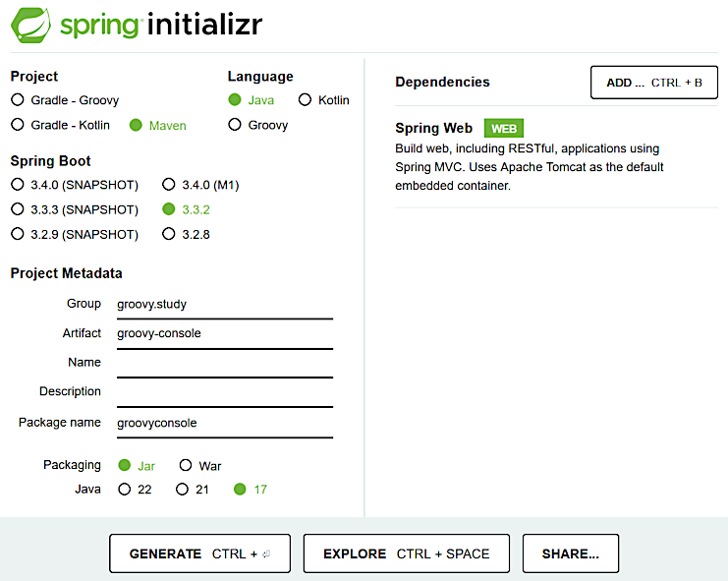Click EXPLORE project button
Image resolution: width=728 pixels, height=581 pixels.
point(407,553)
